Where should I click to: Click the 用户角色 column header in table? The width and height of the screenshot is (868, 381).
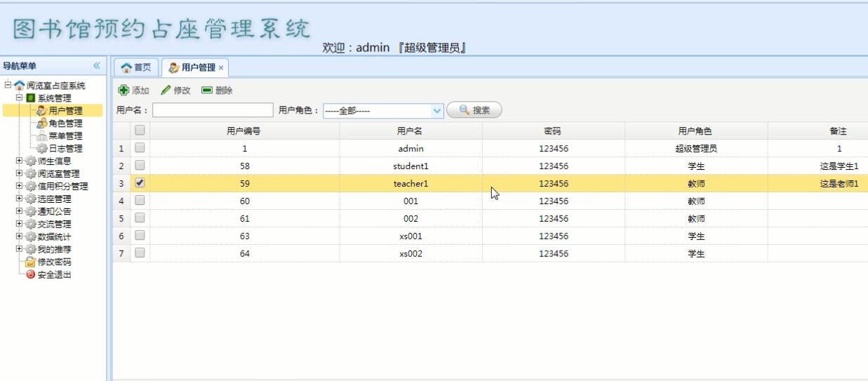pos(696,131)
